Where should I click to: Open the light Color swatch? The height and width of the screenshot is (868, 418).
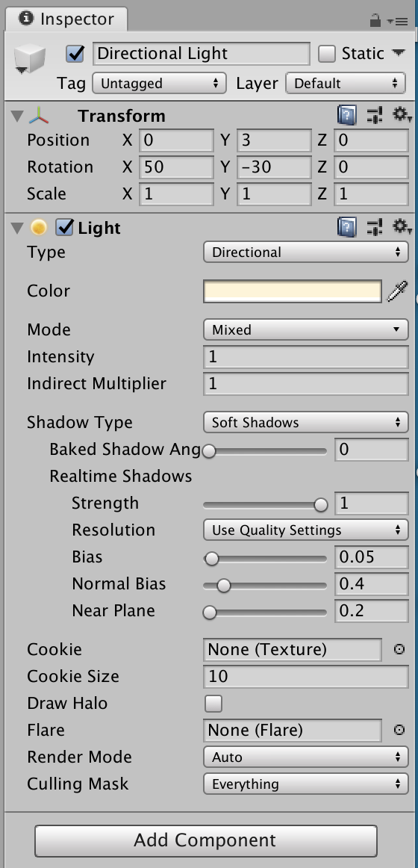click(x=293, y=292)
